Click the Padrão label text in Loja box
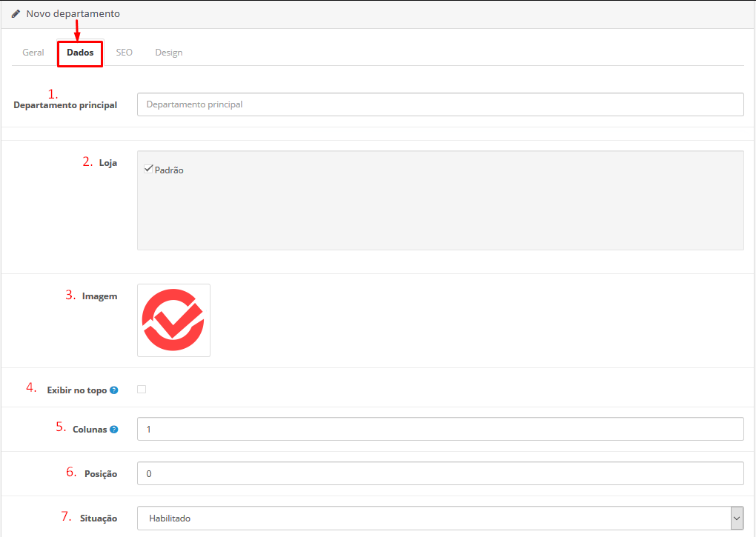Image resolution: width=756 pixels, height=537 pixels. point(169,170)
